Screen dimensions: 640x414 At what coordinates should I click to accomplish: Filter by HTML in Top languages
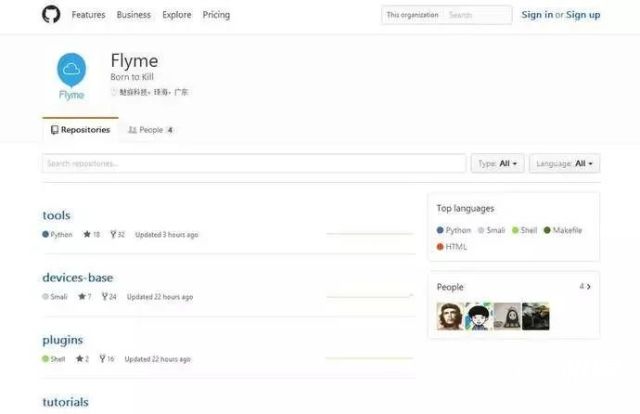452,247
